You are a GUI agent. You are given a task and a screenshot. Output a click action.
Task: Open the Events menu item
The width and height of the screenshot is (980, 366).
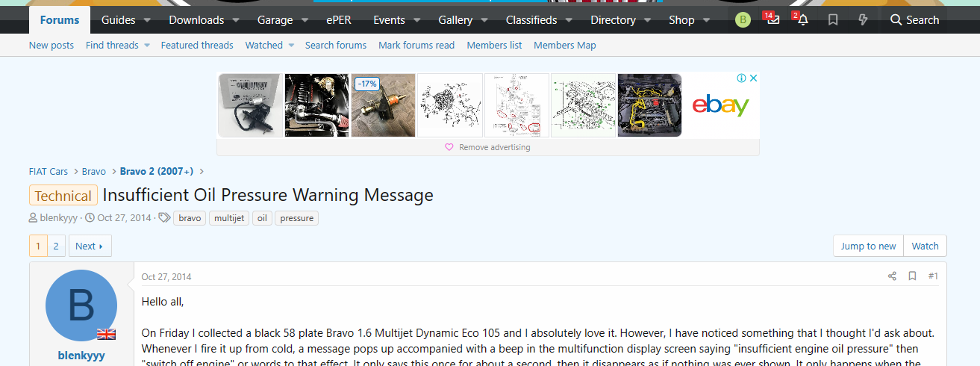(389, 20)
